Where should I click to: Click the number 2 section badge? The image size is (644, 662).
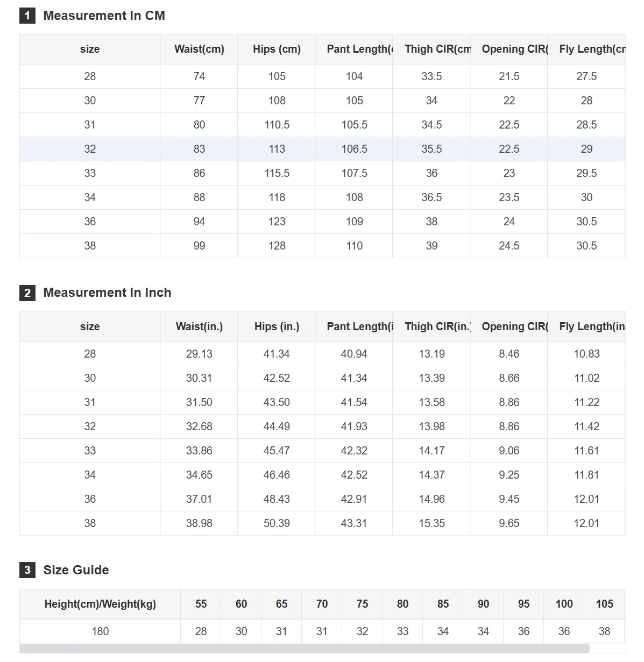coord(27,293)
